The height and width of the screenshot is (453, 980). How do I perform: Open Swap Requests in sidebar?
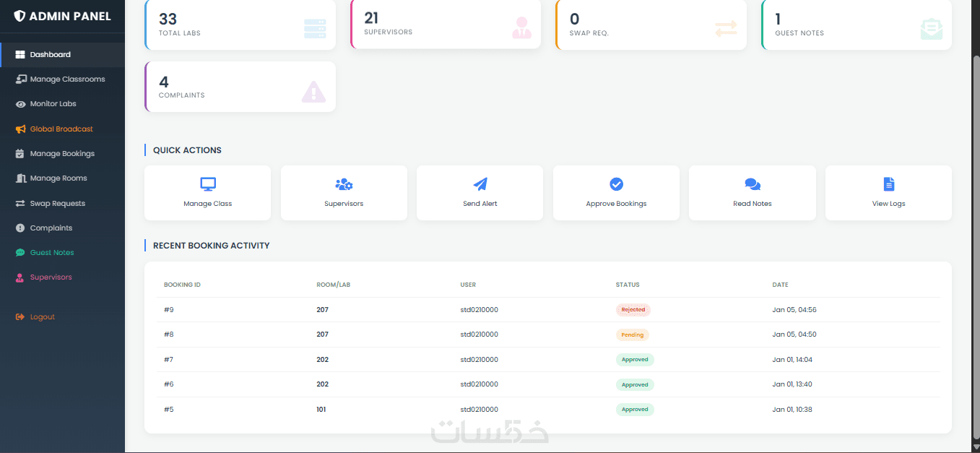(x=63, y=204)
